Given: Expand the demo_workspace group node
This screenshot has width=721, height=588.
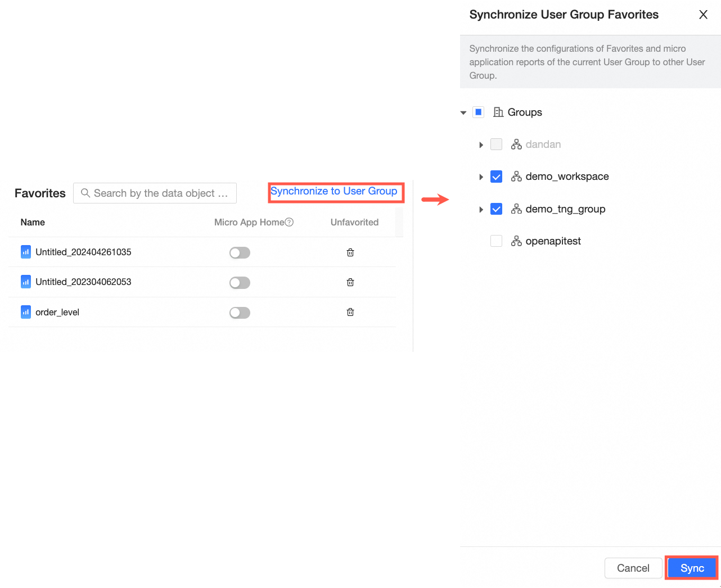Looking at the screenshot, I should point(481,177).
